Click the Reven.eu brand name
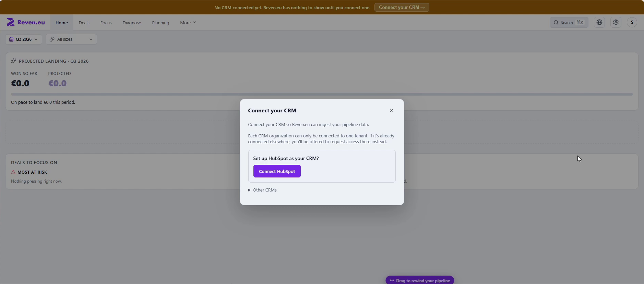This screenshot has height=284, width=644. (x=31, y=22)
